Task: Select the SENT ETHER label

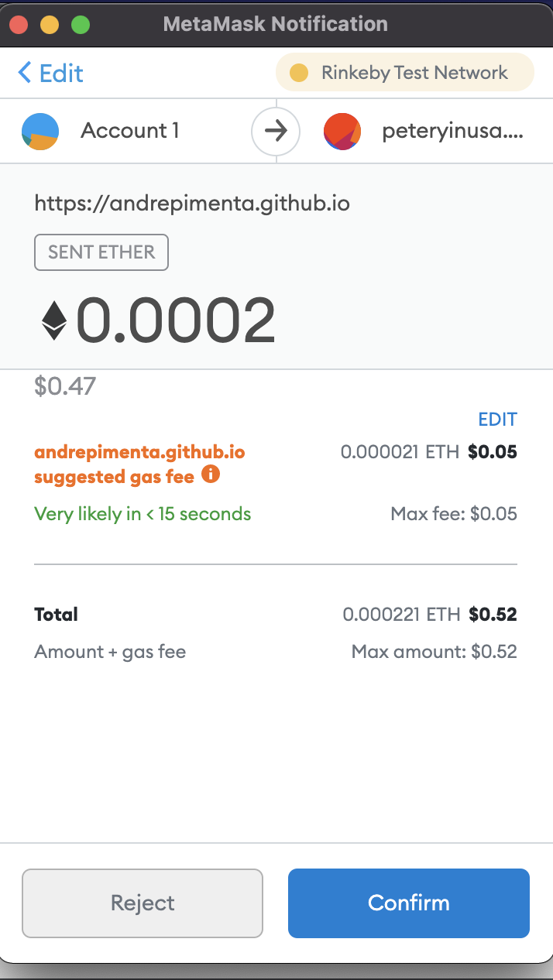Action: click(x=101, y=252)
